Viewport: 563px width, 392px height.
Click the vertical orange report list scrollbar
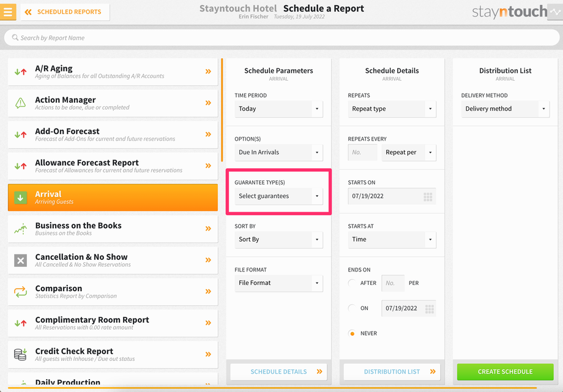(222, 110)
